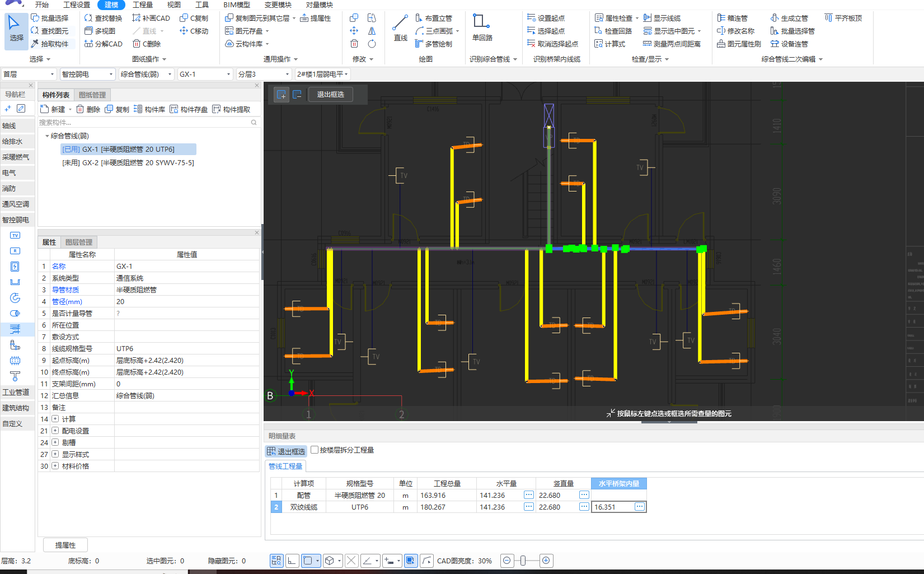Select 布置立管 riser placement tool
This screenshot has width=924, height=574.
click(434, 18)
